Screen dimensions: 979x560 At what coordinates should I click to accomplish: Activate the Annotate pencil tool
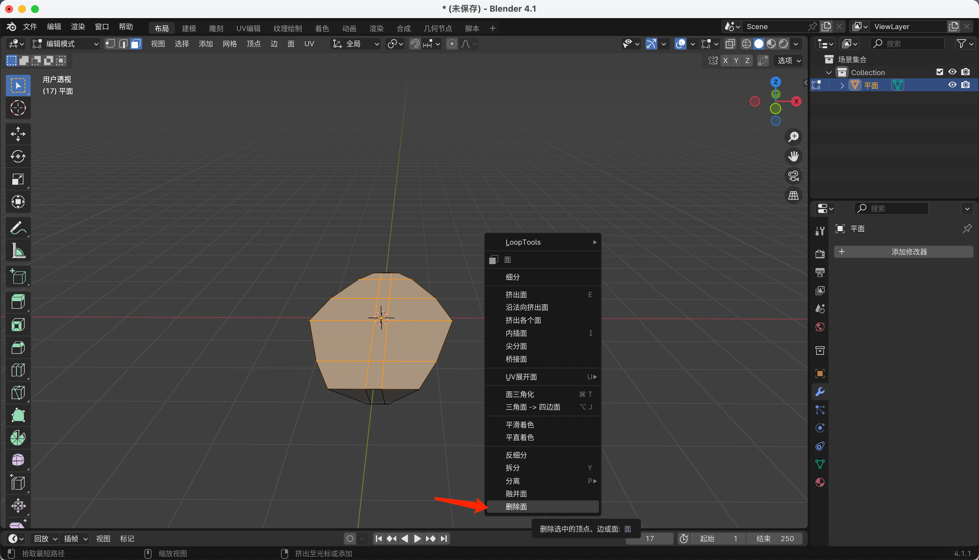[x=18, y=227]
